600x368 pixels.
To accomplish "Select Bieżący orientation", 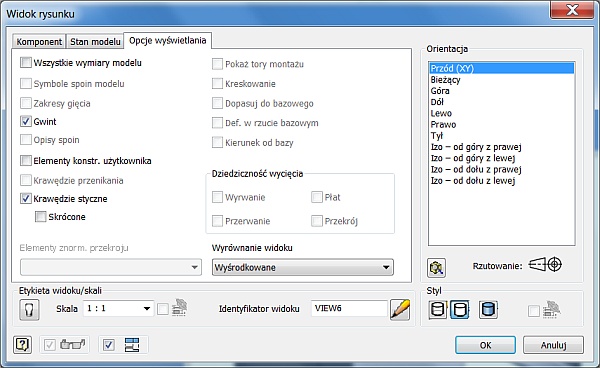I will tap(502, 80).
